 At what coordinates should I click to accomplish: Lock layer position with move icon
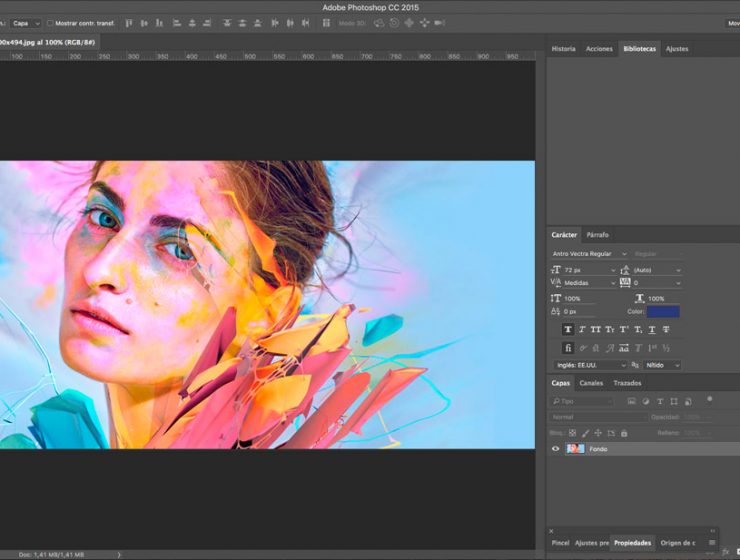pyautogui.click(x=598, y=433)
